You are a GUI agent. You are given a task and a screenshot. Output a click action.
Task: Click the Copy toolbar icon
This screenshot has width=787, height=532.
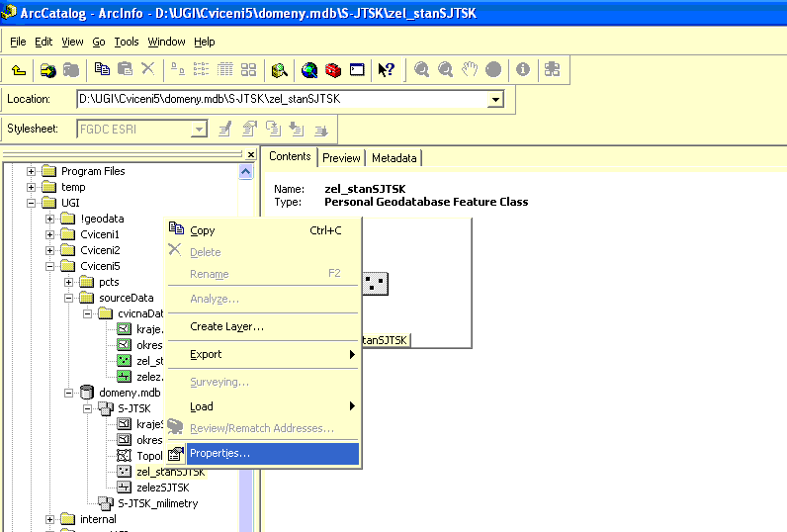tap(102, 69)
